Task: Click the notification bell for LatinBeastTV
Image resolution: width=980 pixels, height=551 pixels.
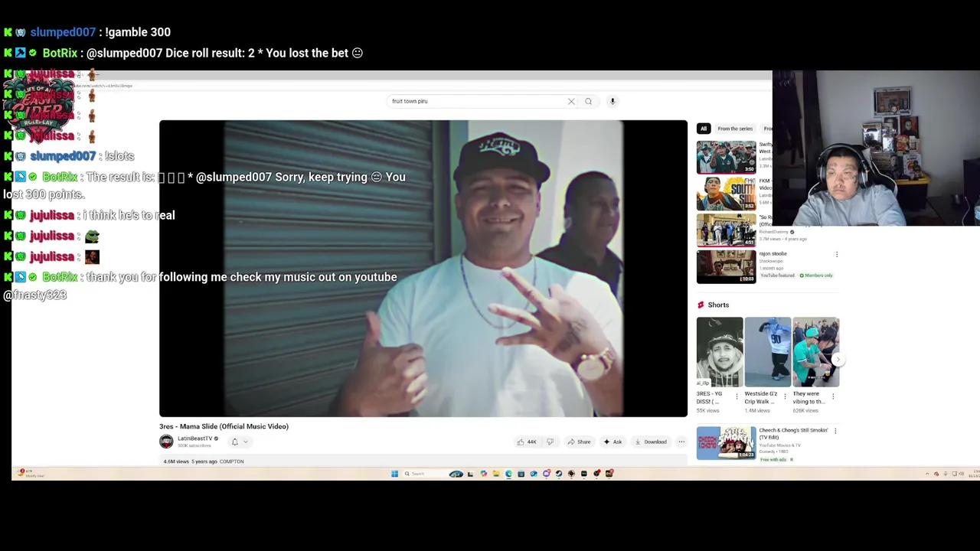Action: (x=235, y=442)
